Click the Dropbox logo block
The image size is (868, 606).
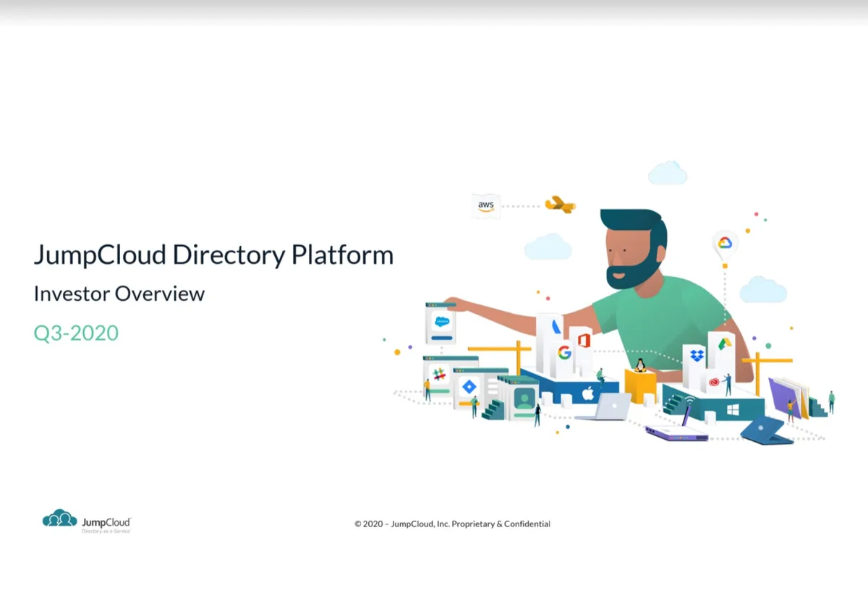point(697,355)
